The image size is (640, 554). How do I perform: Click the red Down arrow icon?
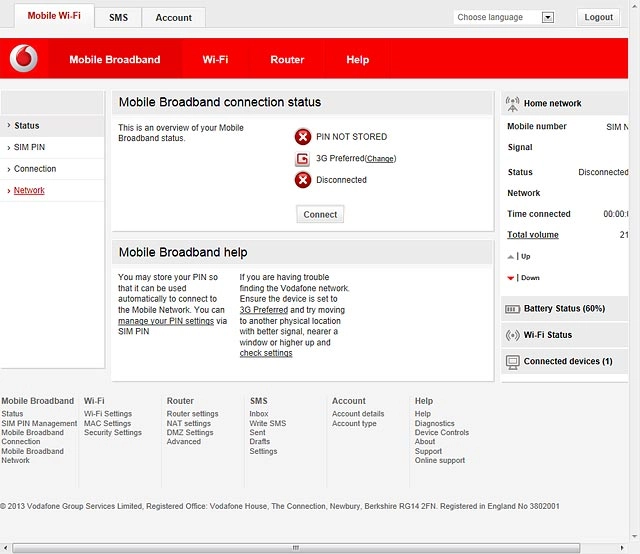tap(510, 278)
